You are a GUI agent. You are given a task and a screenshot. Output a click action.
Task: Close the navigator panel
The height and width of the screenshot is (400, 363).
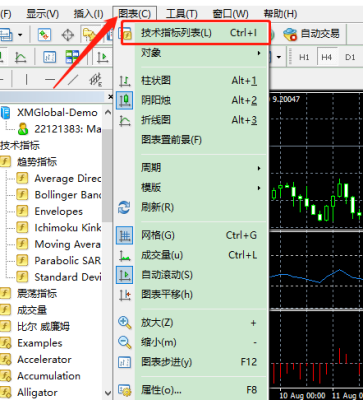(110, 97)
